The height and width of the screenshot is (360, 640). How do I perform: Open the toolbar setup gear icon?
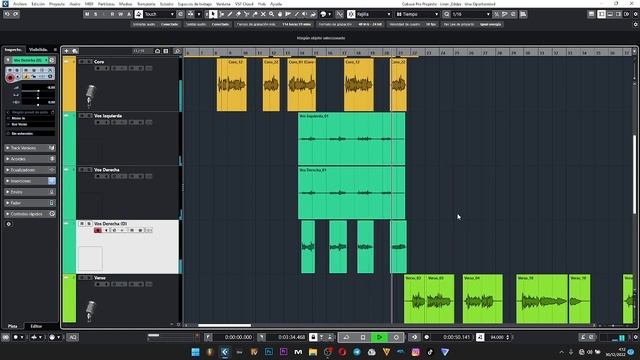tap(636, 14)
